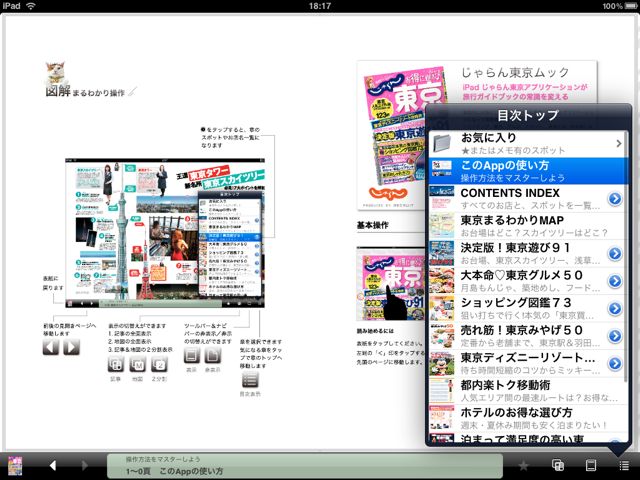The width and height of the screenshot is (640, 480).
Task: Tap the embedded 東京タワー screenshot illustration
Action: click(x=165, y=233)
